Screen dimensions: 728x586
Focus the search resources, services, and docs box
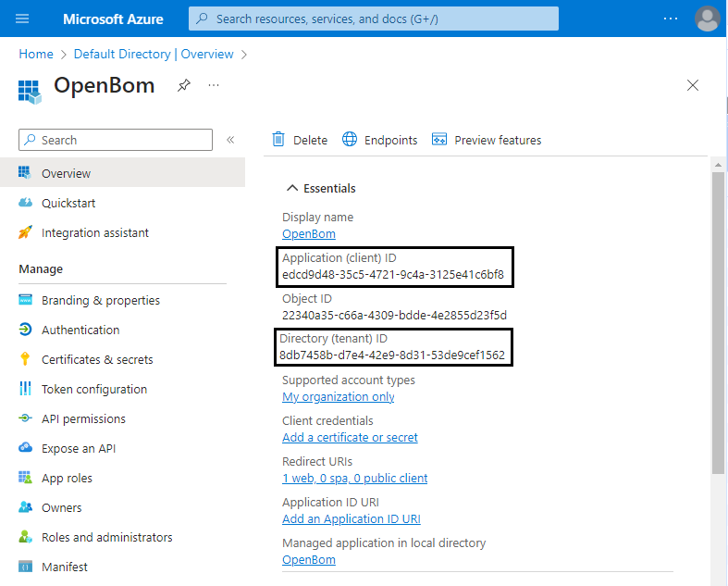374,19
